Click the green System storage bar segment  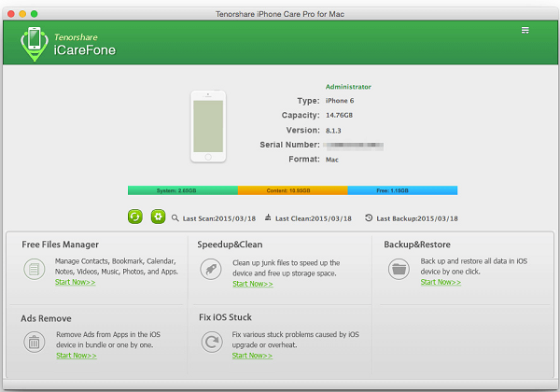pyautogui.click(x=183, y=190)
